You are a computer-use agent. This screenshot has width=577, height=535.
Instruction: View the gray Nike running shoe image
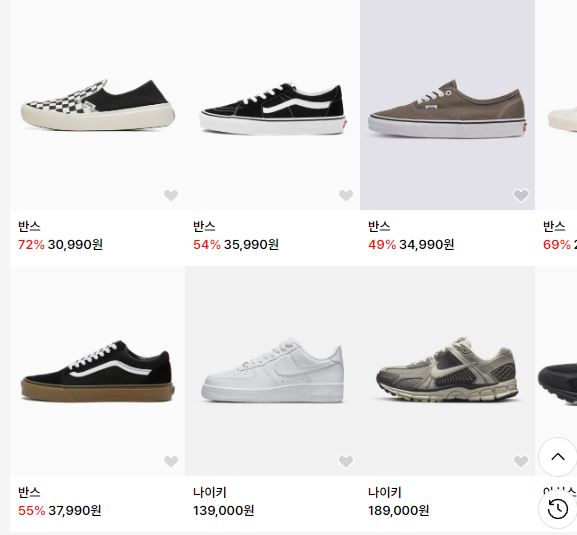coord(447,371)
